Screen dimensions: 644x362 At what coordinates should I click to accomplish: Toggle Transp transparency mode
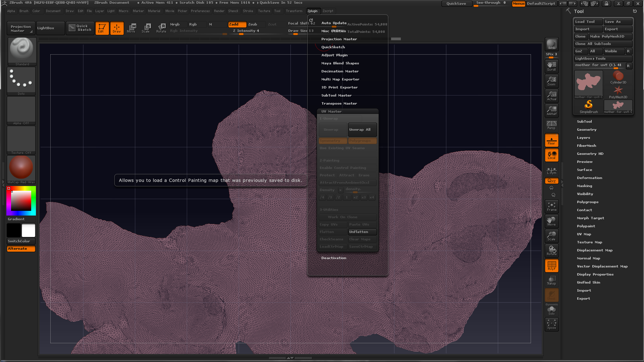point(551,280)
